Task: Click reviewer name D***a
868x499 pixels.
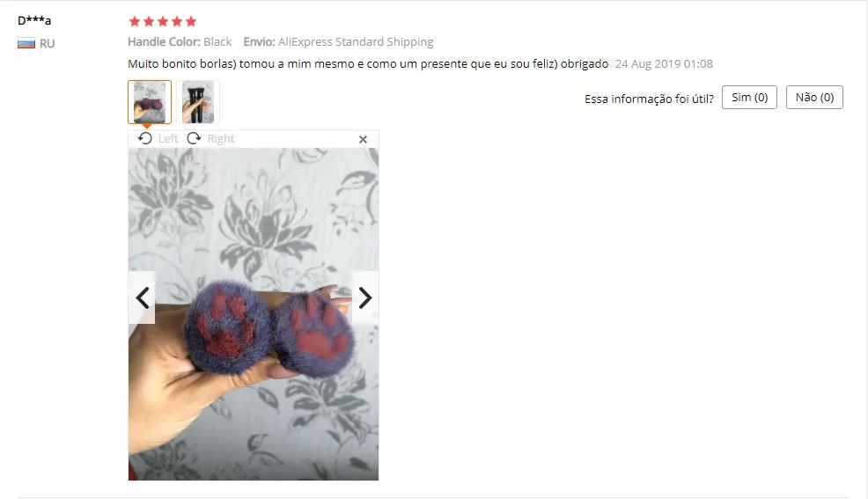Action: [34, 20]
